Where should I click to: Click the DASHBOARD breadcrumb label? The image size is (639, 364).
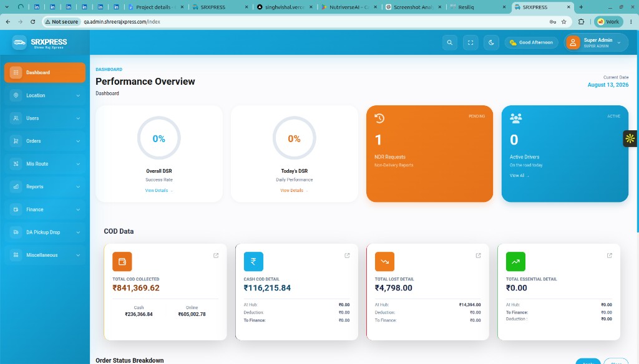tap(109, 70)
